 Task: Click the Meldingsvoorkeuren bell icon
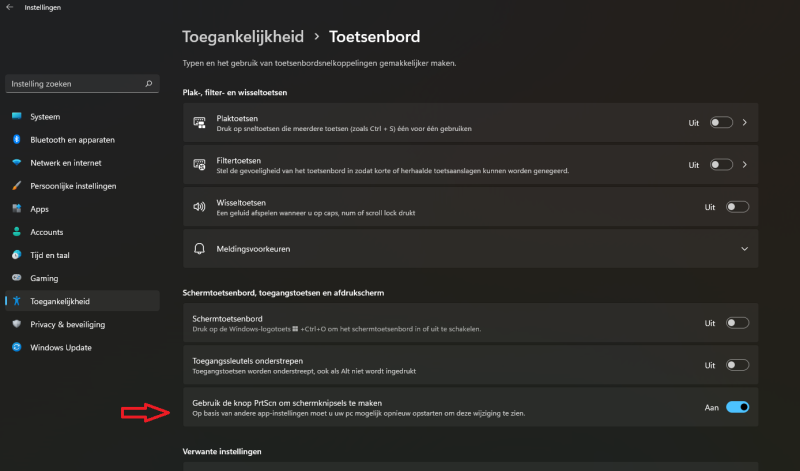(x=199, y=249)
